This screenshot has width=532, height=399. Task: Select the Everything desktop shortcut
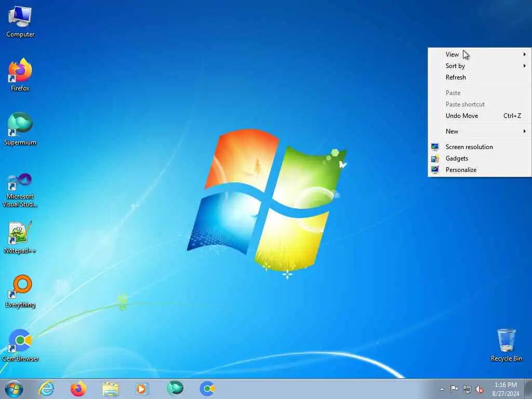coord(20,291)
